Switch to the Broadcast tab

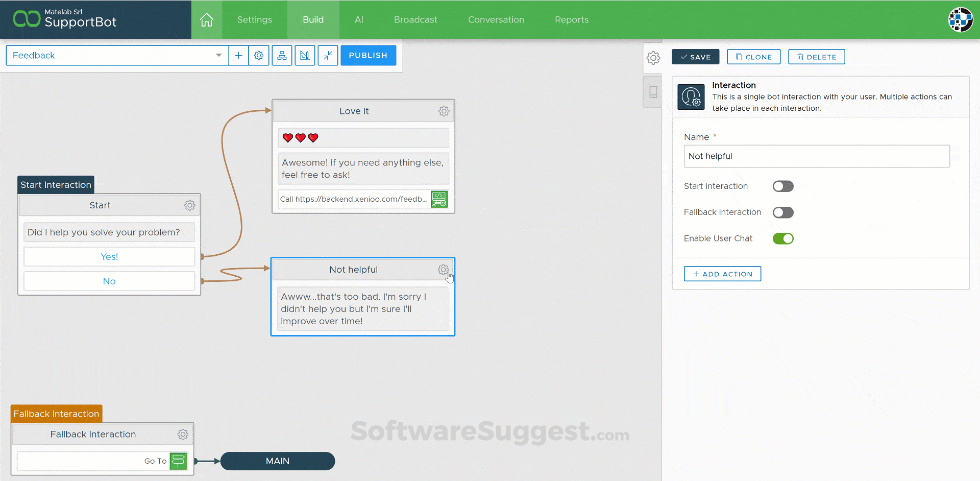[x=415, y=19]
